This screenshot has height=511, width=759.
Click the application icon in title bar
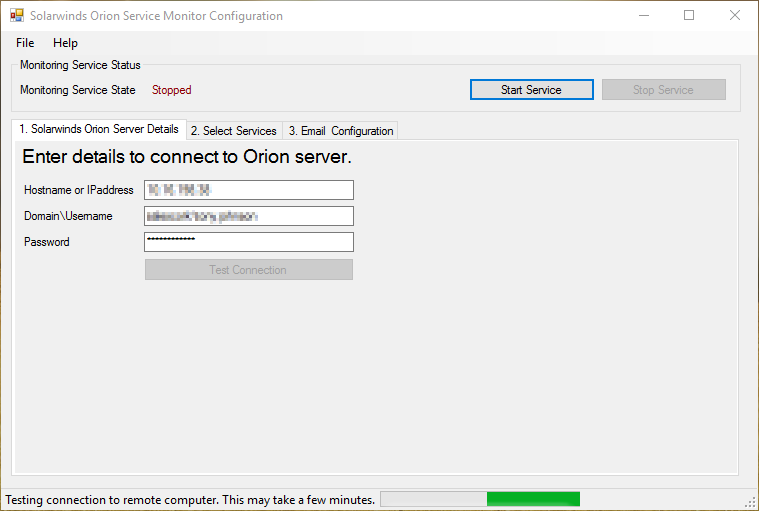coord(17,15)
